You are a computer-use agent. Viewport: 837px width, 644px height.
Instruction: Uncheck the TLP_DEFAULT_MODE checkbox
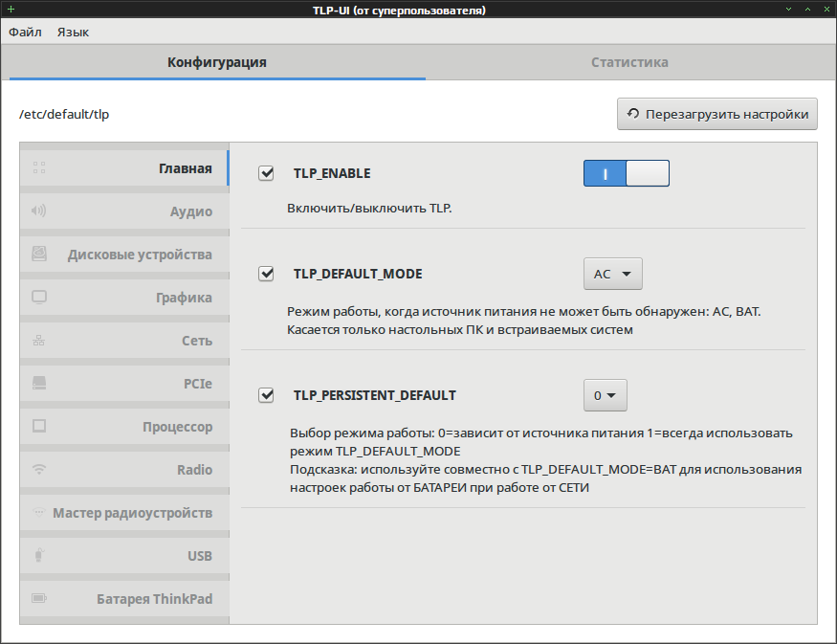coord(266,274)
